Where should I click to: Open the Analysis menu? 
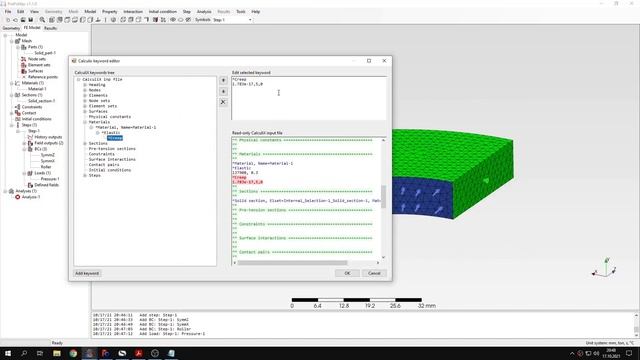[x=204, y=11]
